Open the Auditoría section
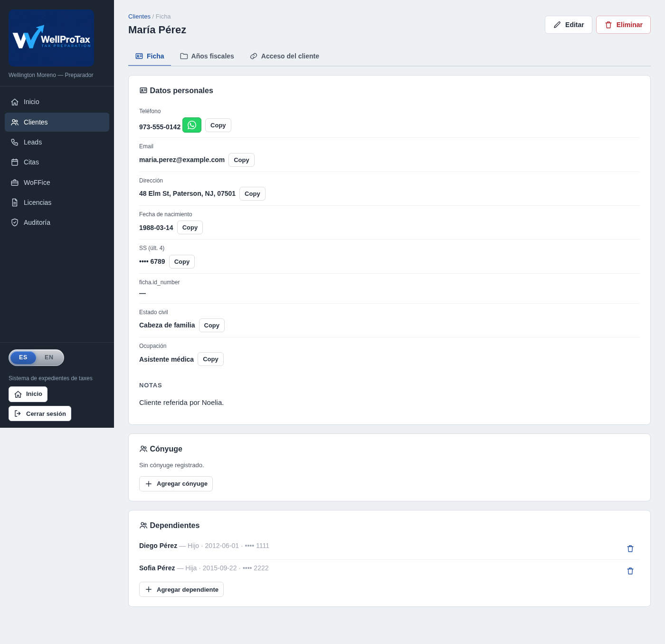The height and width of the screenshot is (644, 665). coord(57,222)
